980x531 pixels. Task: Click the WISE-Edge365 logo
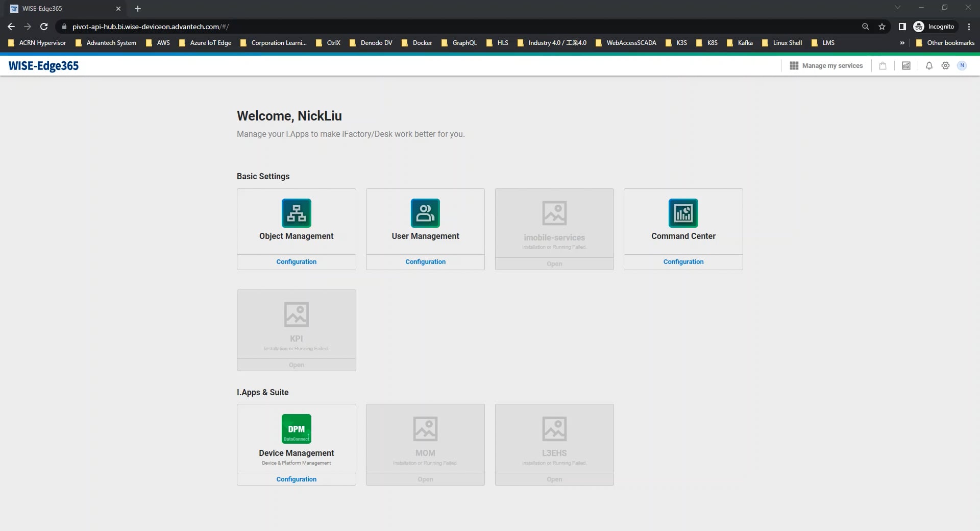43,66
